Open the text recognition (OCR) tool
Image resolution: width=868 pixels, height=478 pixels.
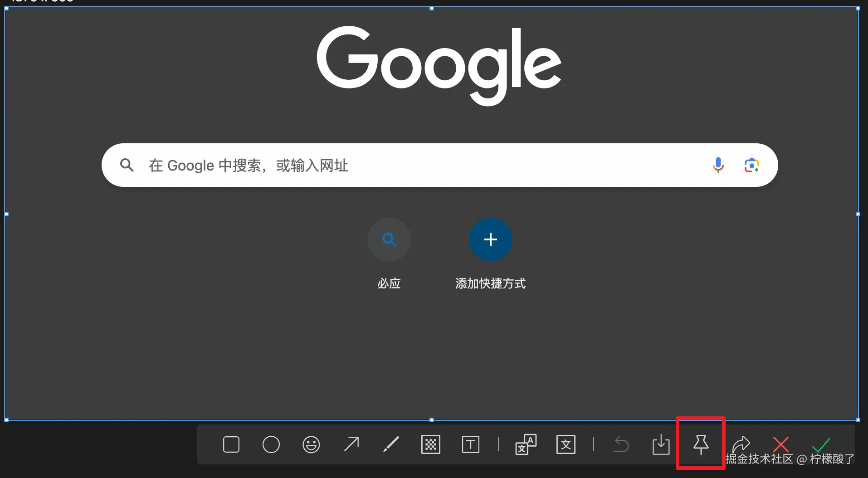coord(566,444)
